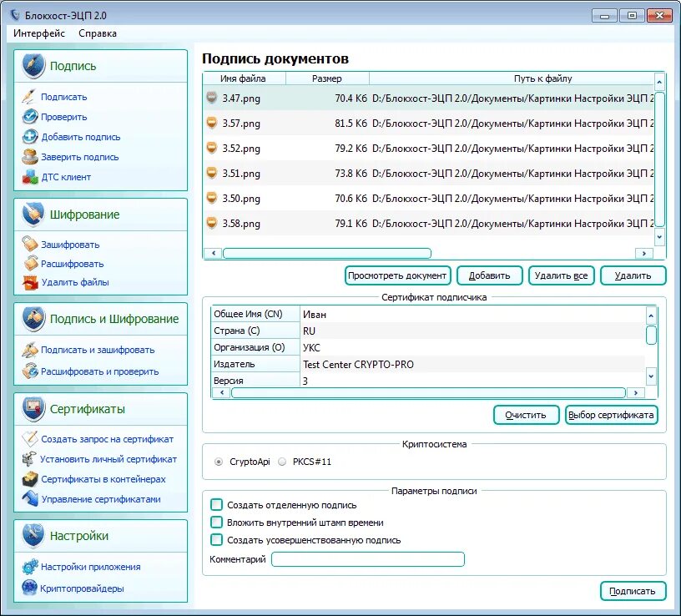Click certificate table scroll up arrow
The height and width of the screenshot is (616, 681).
click(651, 316)
